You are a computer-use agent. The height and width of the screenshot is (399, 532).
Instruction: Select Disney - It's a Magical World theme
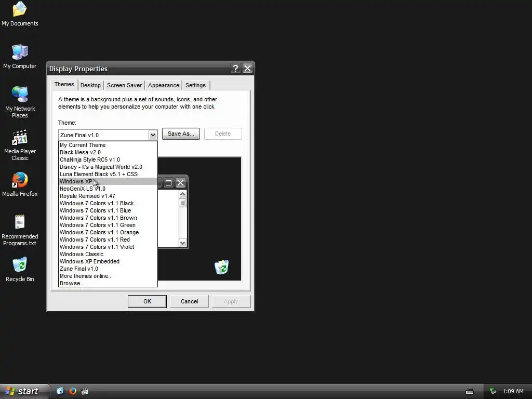click(x=108, y=167)
